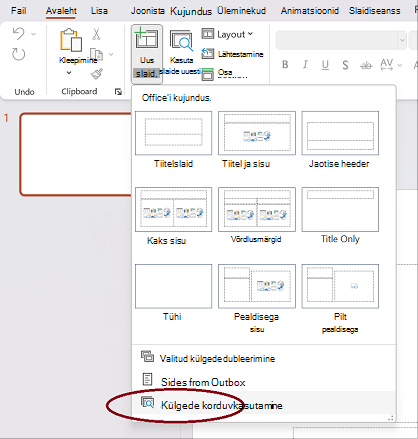Open the Clipboard dialog launcher
418x439 pixels.
point(118,92)
